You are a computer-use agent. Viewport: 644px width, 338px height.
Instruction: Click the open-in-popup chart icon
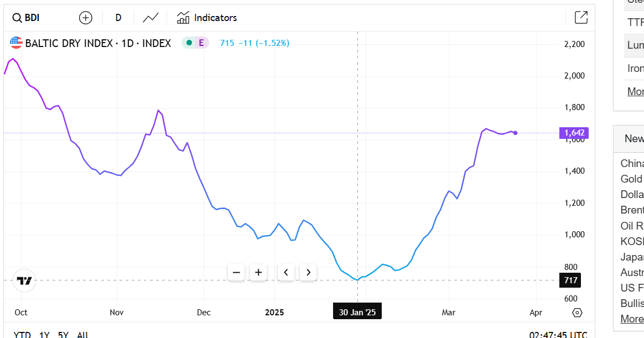(581, 18)
